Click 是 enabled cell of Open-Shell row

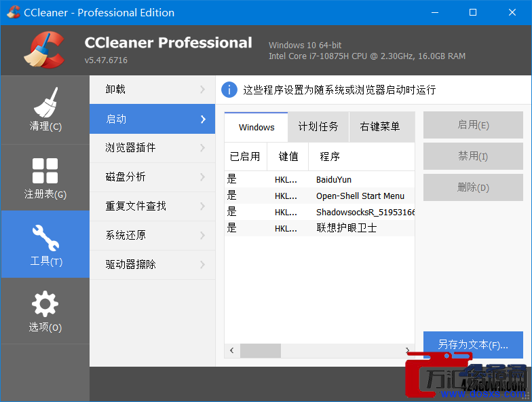click(232, 196)
